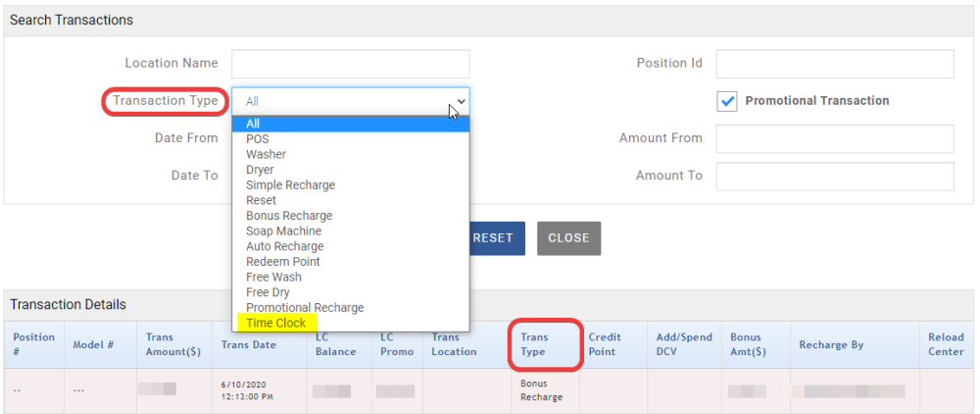Collapse the Transaction Type dropdown arrow

coord(462,101)
